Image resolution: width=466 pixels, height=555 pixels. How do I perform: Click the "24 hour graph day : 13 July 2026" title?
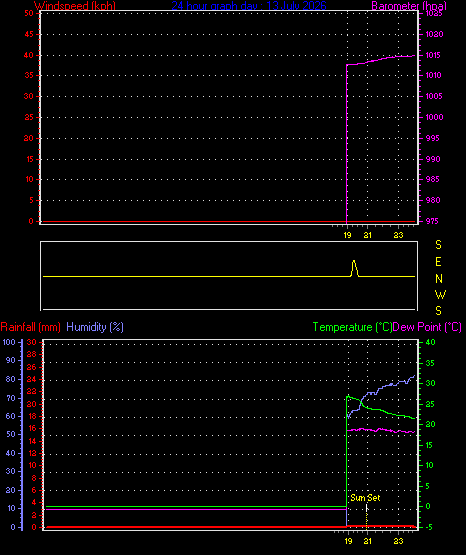[x=249, y=6]
